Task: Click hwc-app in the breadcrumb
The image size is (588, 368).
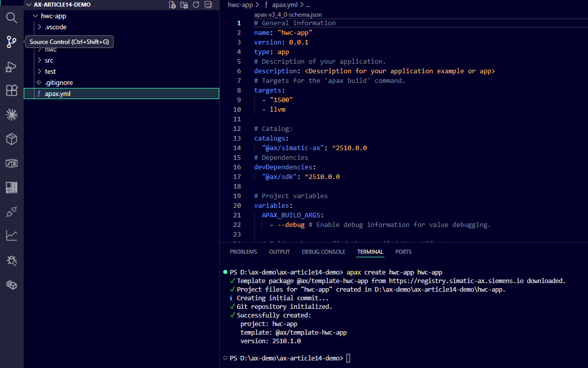Action: [240, 5]
